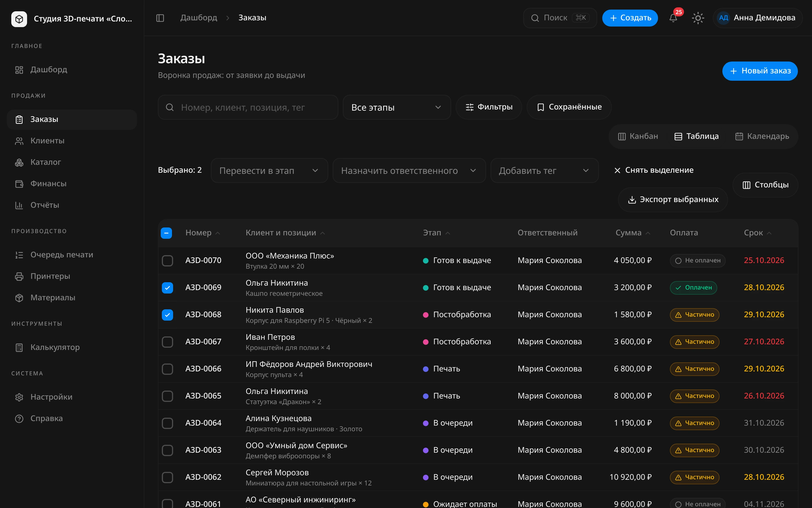
Task: Click the Справка question mark icon
Action: click(19, 419)
